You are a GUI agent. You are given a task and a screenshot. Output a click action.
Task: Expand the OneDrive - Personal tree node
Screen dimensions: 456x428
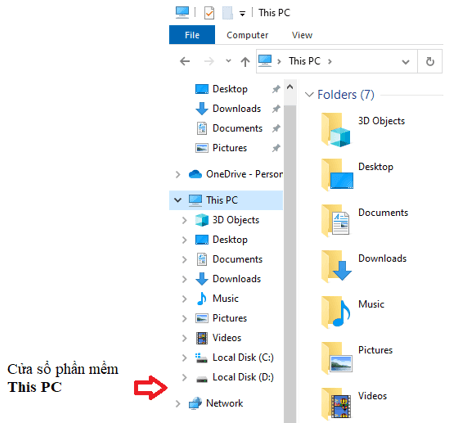(x=178, y=174)
